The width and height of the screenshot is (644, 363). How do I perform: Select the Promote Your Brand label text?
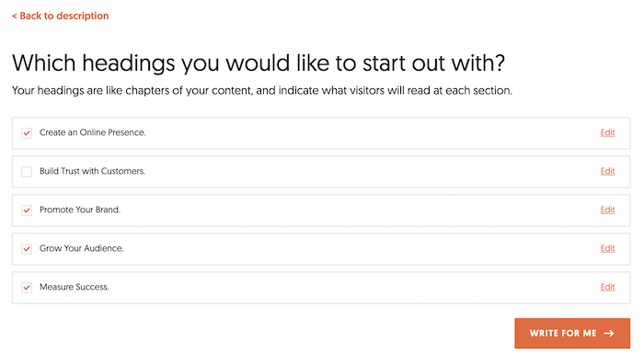(x=80, y=210)
